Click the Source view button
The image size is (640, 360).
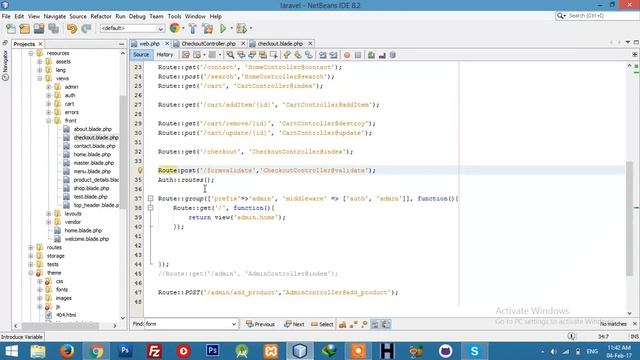pos(141,55)
